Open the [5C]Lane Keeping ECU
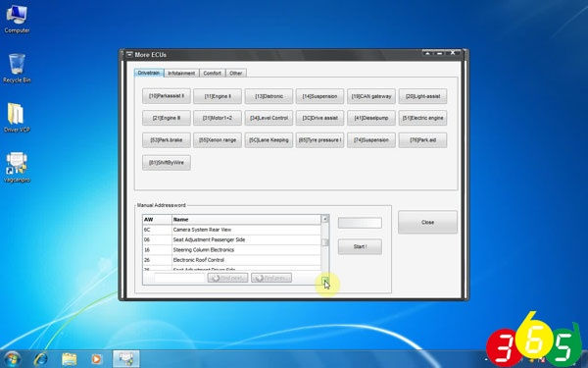 [x=269, y=140]
